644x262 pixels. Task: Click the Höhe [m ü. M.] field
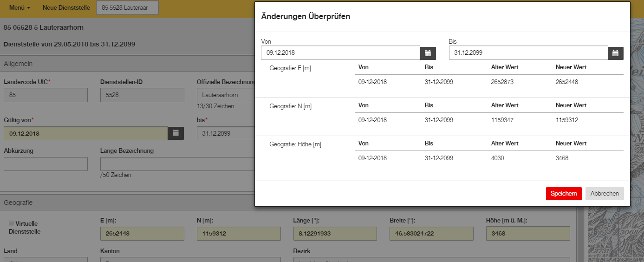(528, 234)
